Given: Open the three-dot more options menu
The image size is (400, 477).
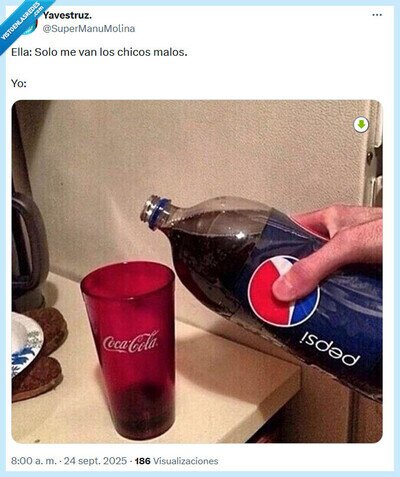Looking at the screenshot, I should 377,15.
